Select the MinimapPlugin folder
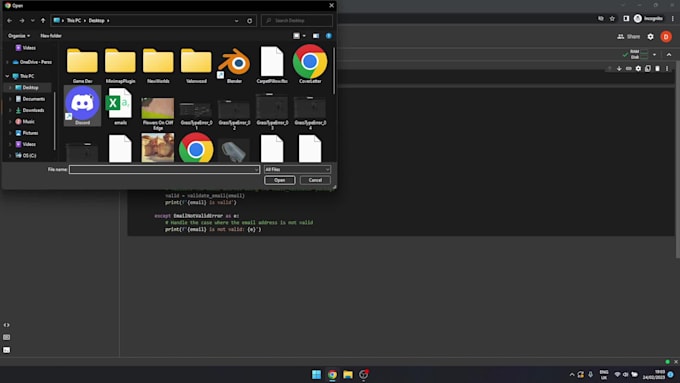Image resolution: width=680 pixels, height=383 pixels. point(120,65)
